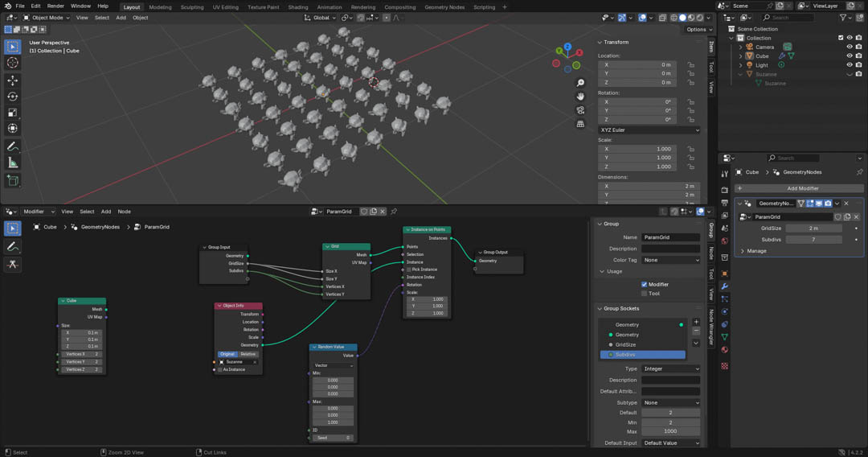
Task: Pick the Annotate pencil tool in viewport
Action: [12, 146]
